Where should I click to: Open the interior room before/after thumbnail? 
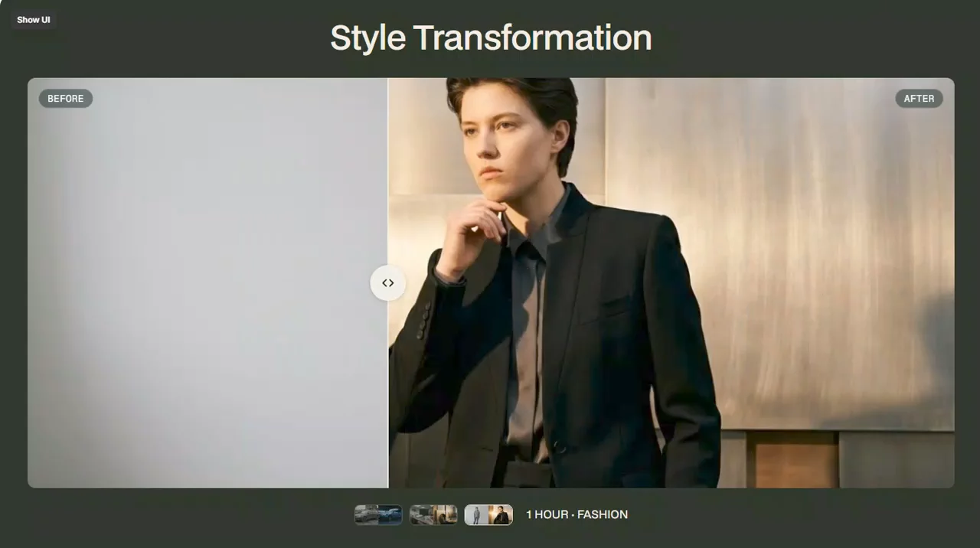tap(433, 515)
